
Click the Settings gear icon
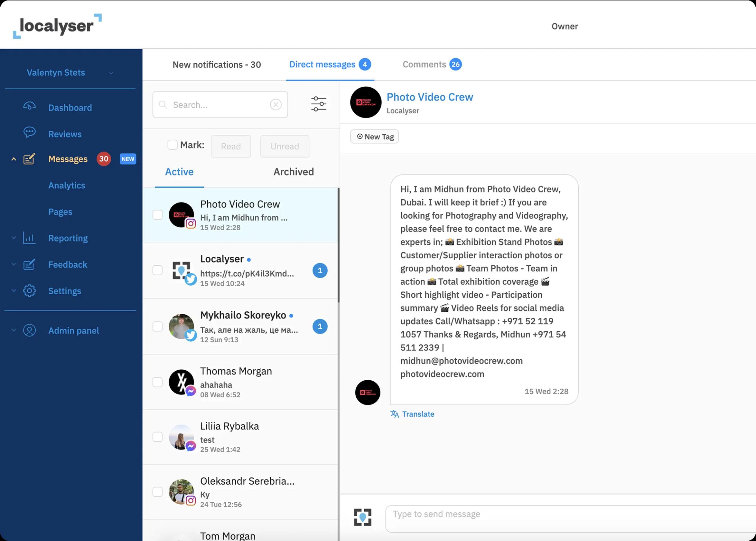[29, 291]
